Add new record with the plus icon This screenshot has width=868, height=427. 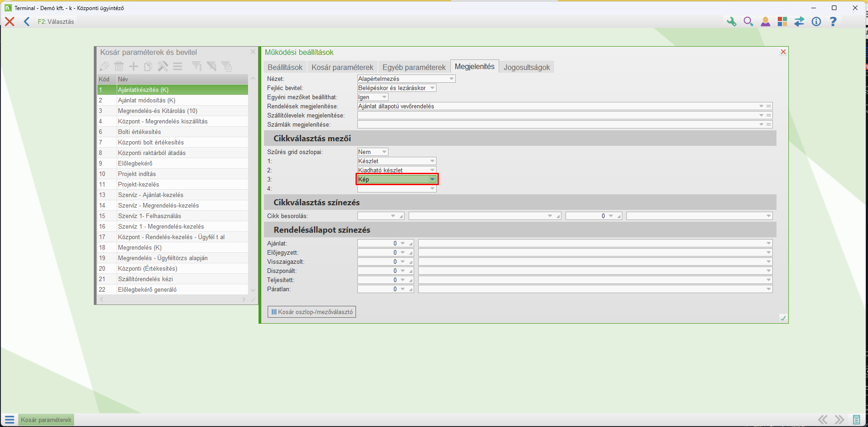coord(134,66)
